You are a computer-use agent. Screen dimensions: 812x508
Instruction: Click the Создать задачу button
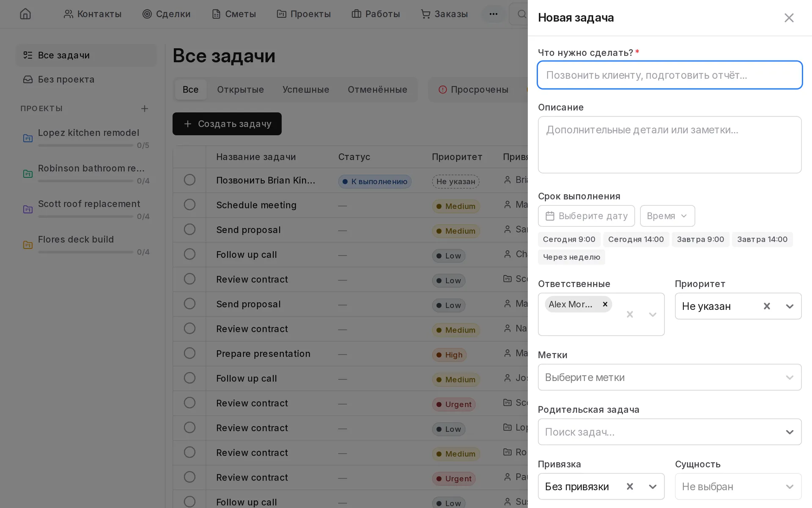[227, 124]
